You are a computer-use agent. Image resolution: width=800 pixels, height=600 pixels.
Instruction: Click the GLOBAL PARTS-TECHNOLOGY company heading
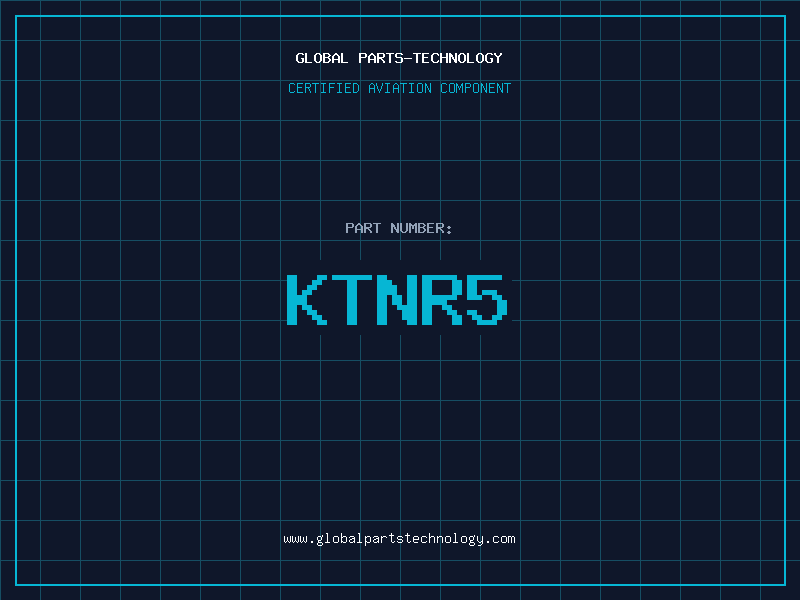coord(399,58)
